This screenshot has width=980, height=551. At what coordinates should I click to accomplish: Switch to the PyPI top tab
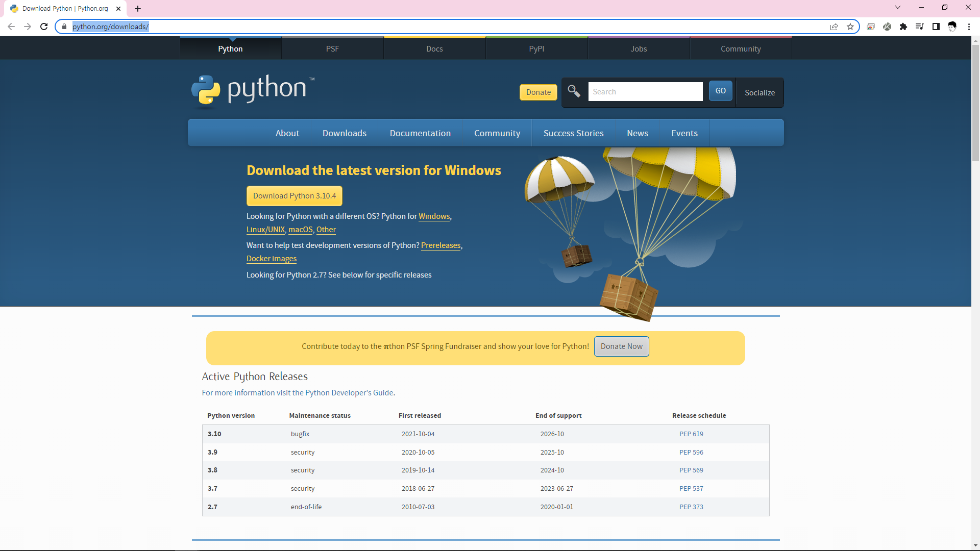click(536, 49)
